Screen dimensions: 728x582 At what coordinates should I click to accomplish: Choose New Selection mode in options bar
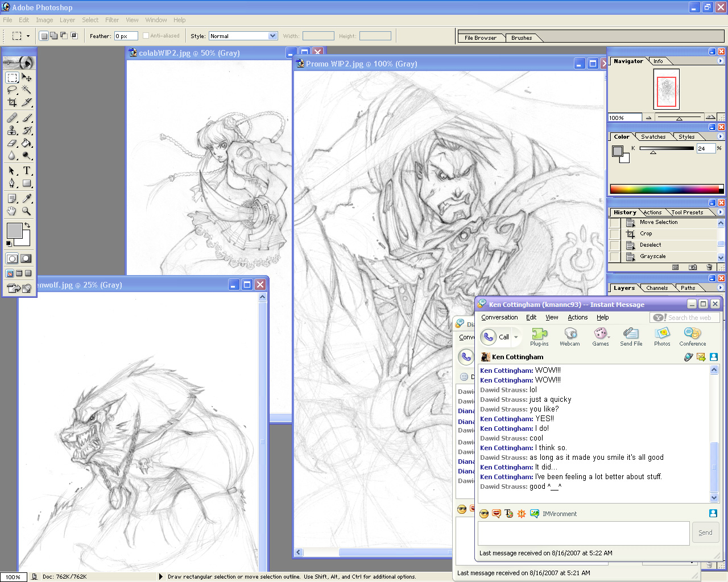(x=44, y=36)
